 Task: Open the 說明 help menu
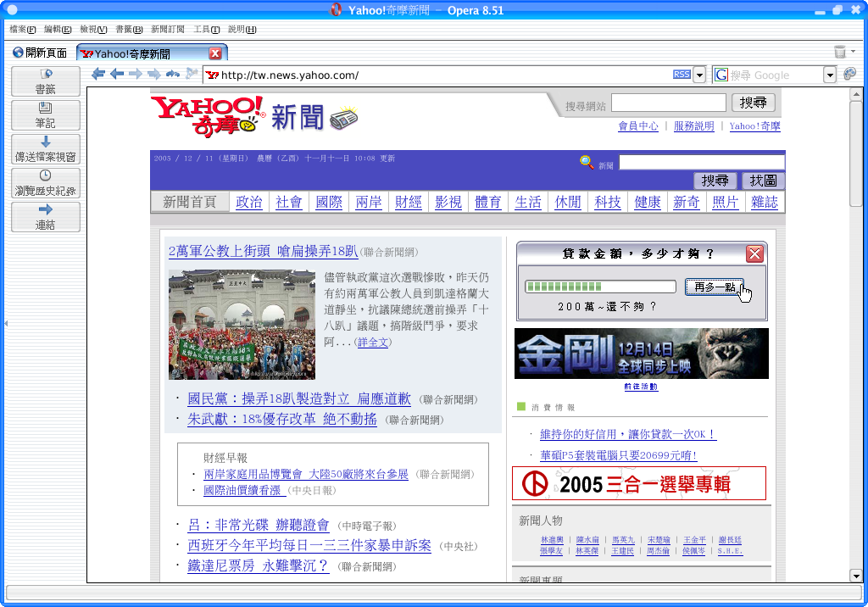point(242,30)
